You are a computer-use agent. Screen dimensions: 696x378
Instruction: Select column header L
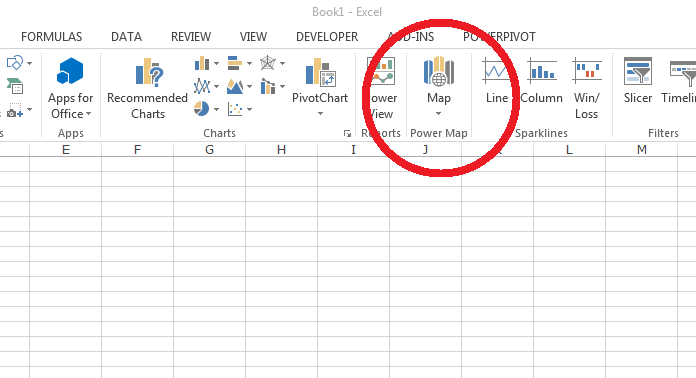coord(569,150)
